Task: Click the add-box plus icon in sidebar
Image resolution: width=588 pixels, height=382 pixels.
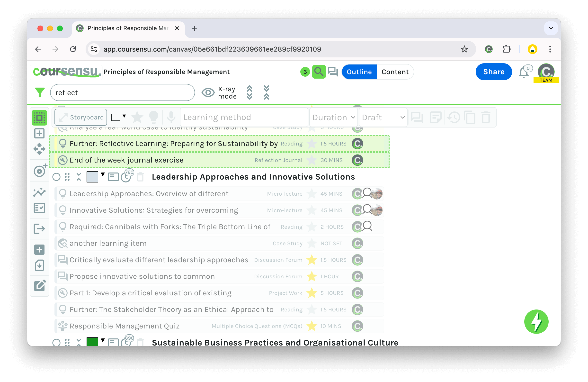Action: click(39, 134)
